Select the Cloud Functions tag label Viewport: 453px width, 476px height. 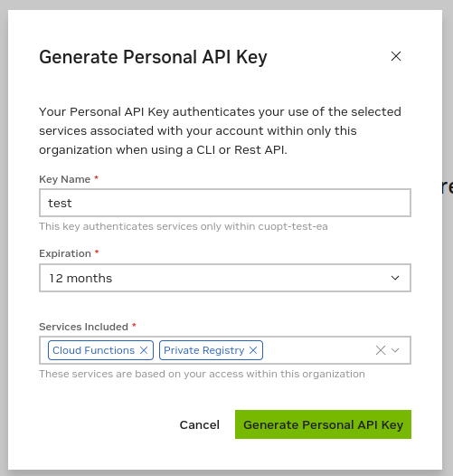(x=93, y=350)
